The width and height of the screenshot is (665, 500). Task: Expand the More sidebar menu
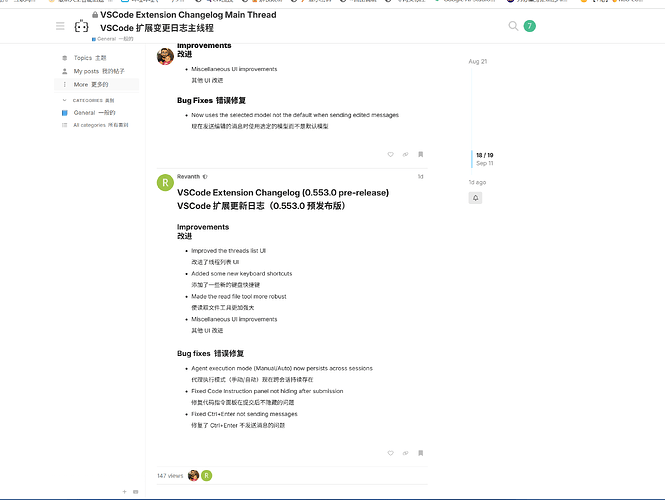(96, 84)
